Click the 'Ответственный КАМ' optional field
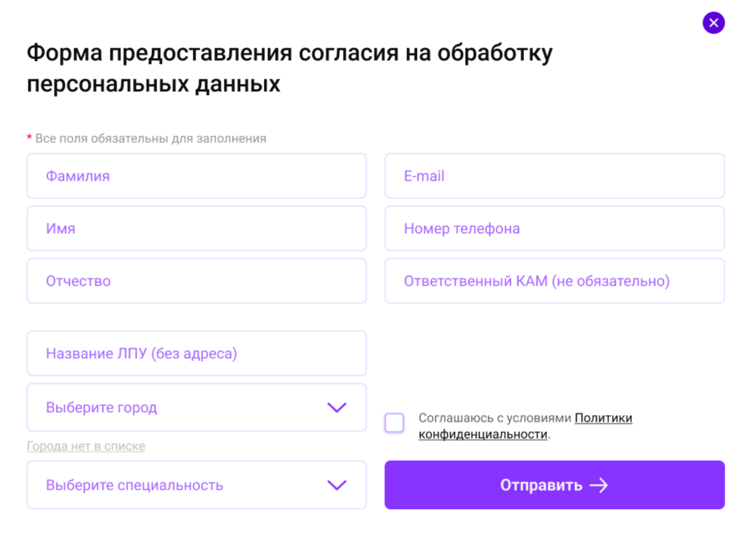Screen dimensions: 756x538 554,282
